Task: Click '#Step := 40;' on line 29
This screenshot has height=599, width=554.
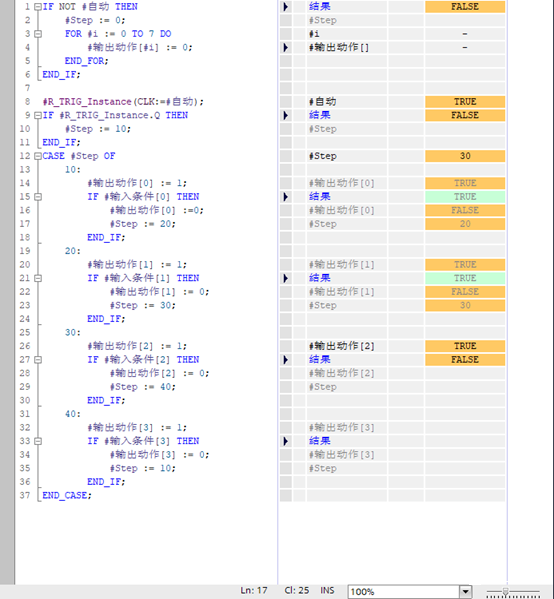Action: coord(143,387)
